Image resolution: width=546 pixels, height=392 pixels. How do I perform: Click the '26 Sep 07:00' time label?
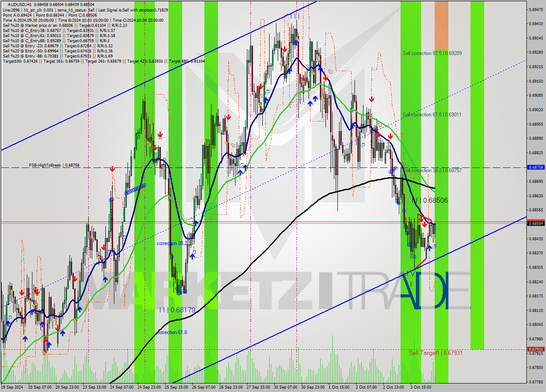click(x=204, y=388)
